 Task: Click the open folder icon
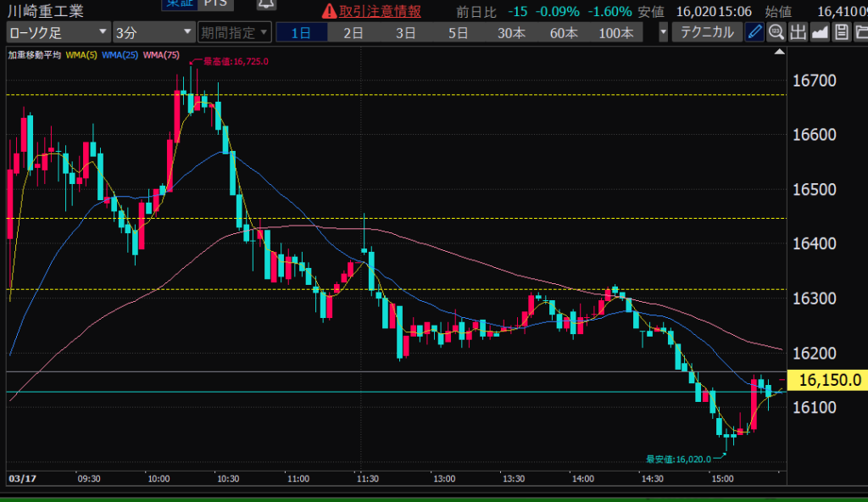(x=860, y=33)
